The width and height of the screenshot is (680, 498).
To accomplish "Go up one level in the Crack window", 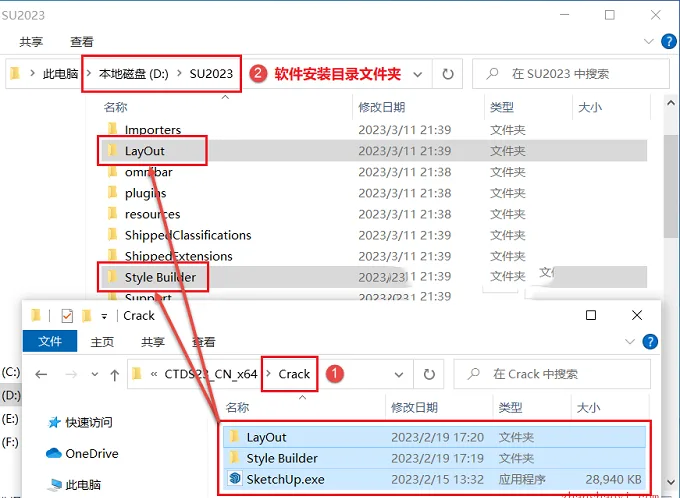I will pyautogui.click(x=114, y=375).
